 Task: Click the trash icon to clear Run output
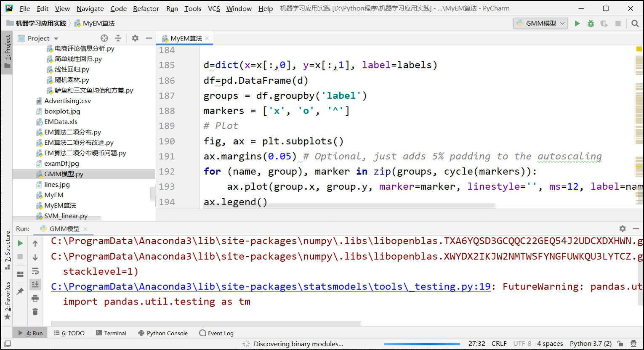35,312
